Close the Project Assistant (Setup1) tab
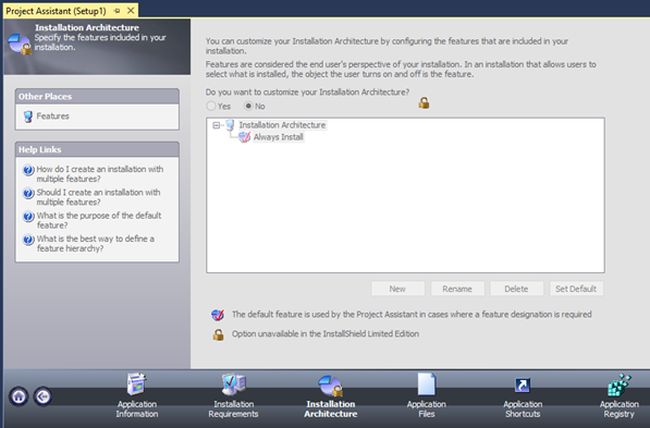Viewport: 650px width, 428px height. [131, 10]
